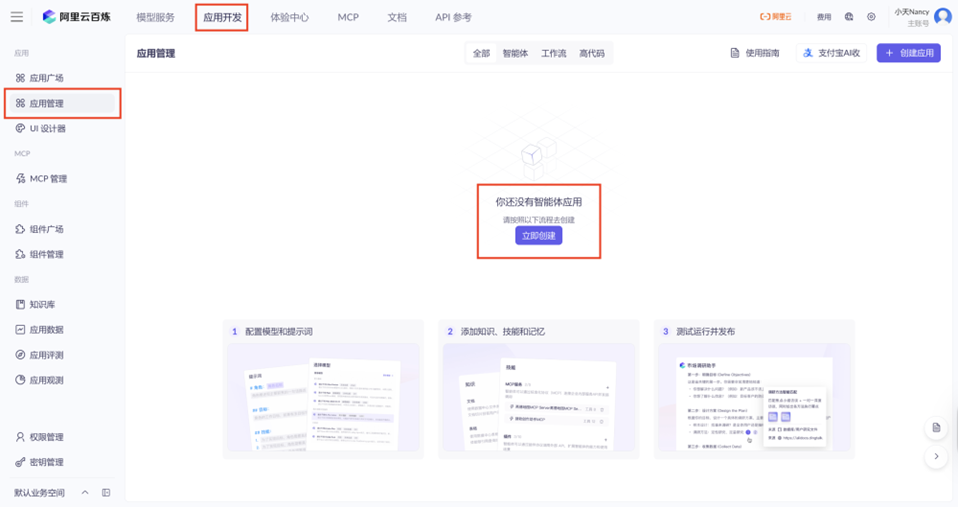958x507 pixels.
Task: Click the floating right-arrow chevron button
Action: click(x=936, y=456)
